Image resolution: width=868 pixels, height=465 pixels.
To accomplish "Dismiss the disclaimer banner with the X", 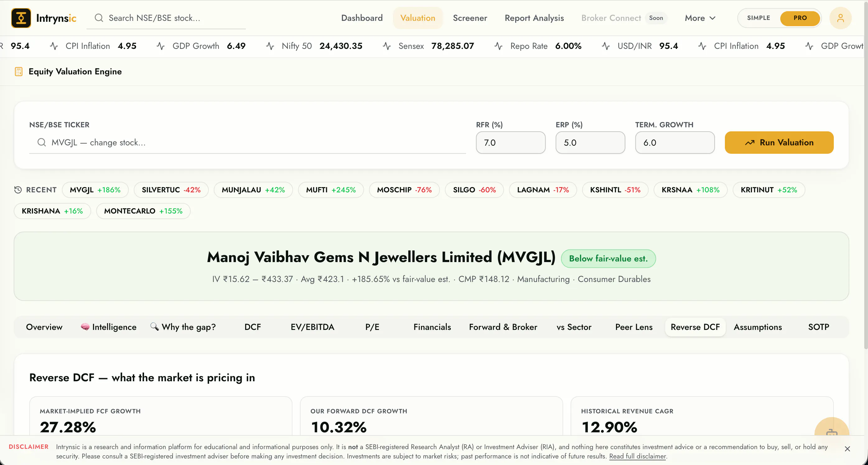I will click(x=847, y=449).
